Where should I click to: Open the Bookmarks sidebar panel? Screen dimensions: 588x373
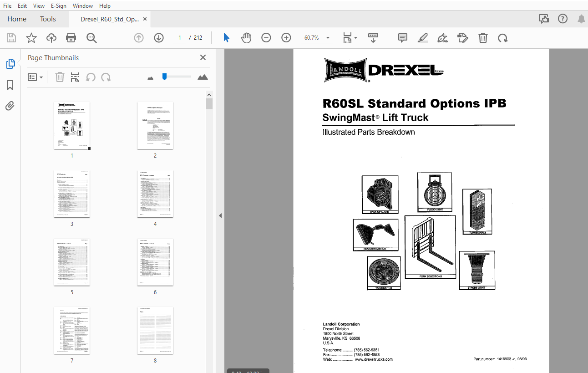pyautogui.click(x=10, y=85)
